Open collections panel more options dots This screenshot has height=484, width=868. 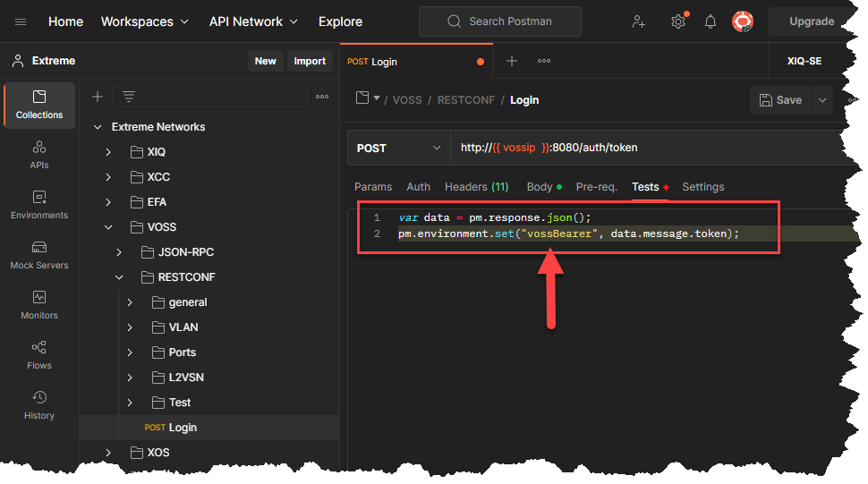[x=322, y=97]
